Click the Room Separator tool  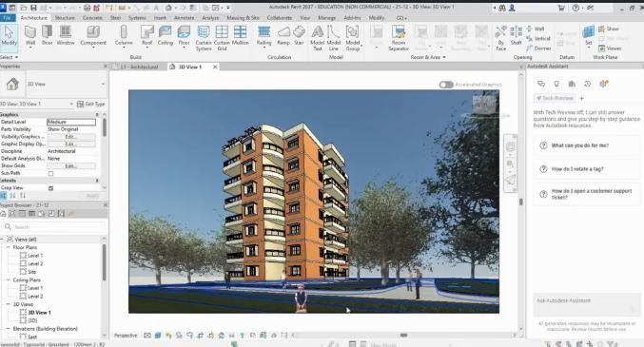[399, 38]
